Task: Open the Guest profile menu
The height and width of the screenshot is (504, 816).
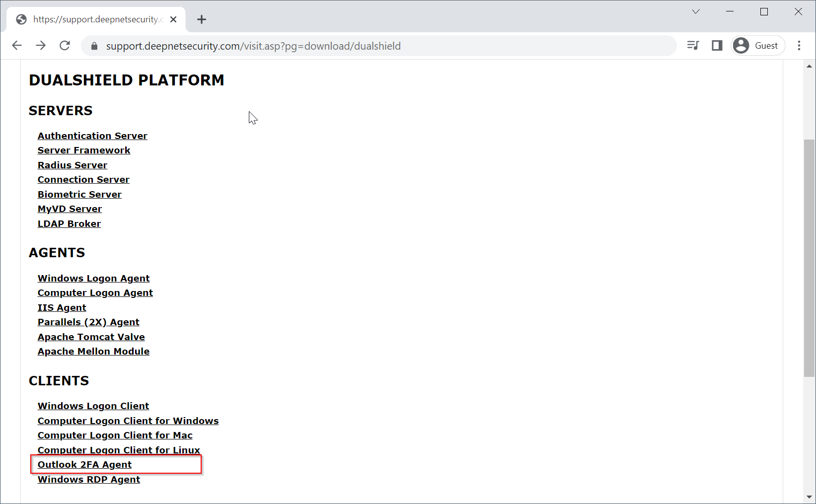Action: point(757,46)
